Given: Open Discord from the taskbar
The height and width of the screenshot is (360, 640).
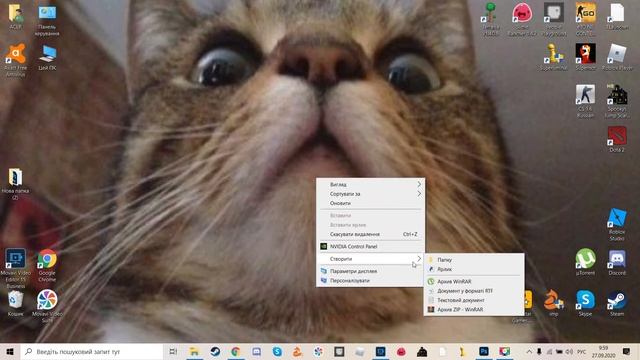Looking at the screenshot, I should point(256,351).
